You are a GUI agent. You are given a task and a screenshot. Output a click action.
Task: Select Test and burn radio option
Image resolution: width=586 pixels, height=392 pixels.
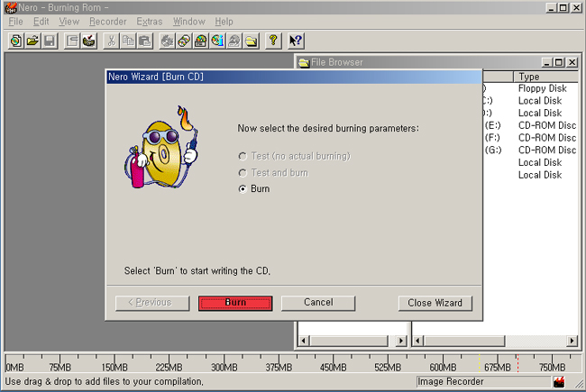point(243,172)
